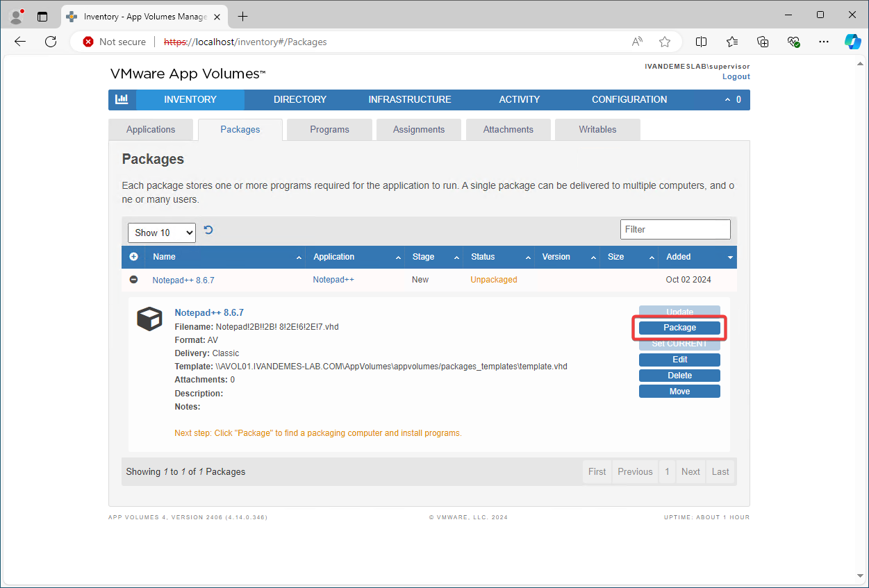This screenshot has height=588, width=869.
Task: Open the CONFIGURATION menu
Action: [629, 99]
